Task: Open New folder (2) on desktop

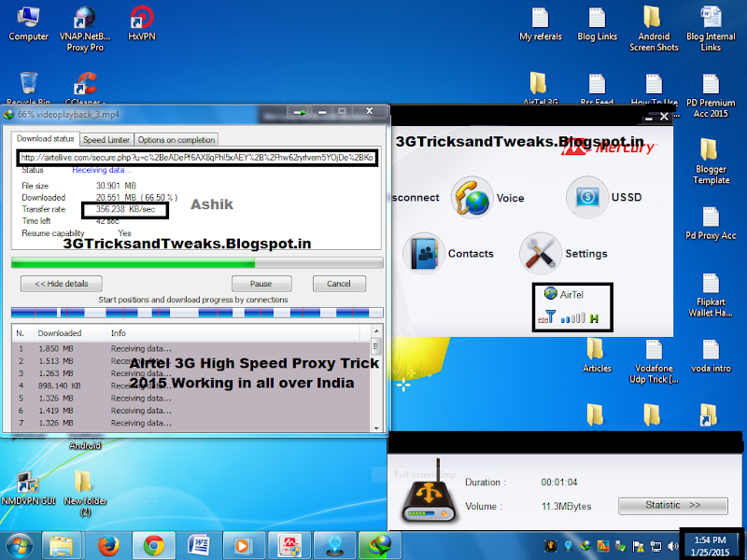Action: 85,493
